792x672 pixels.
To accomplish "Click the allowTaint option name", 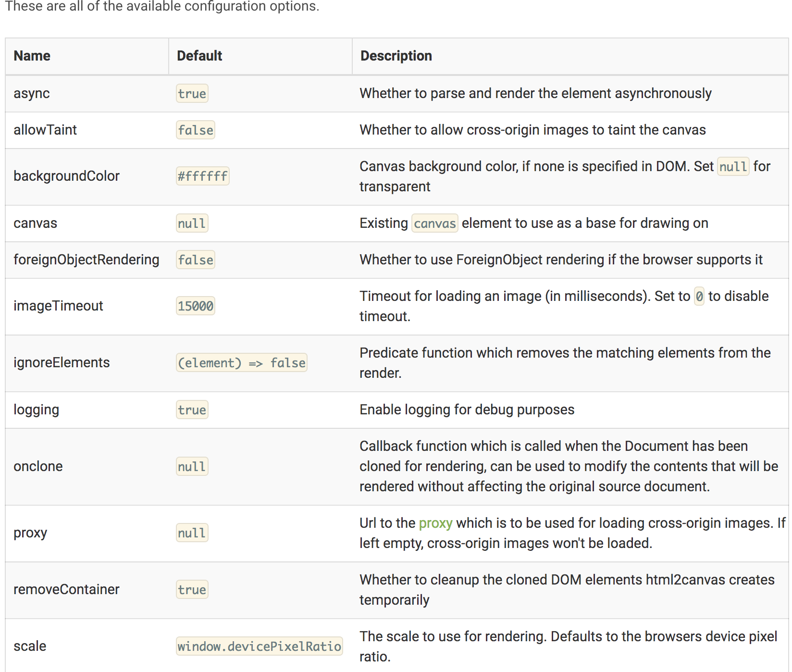I will [x=45, y=130].
